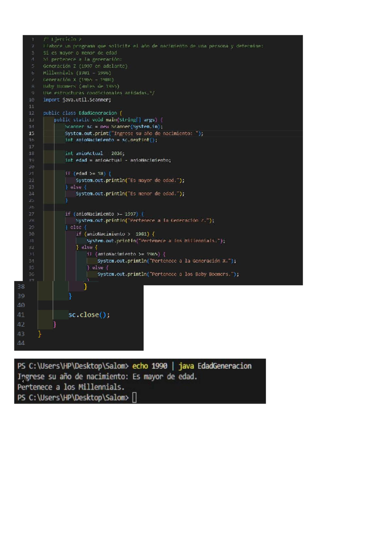Click comment line "Si es mayor o menor de edad"

(x=80, y=53)
